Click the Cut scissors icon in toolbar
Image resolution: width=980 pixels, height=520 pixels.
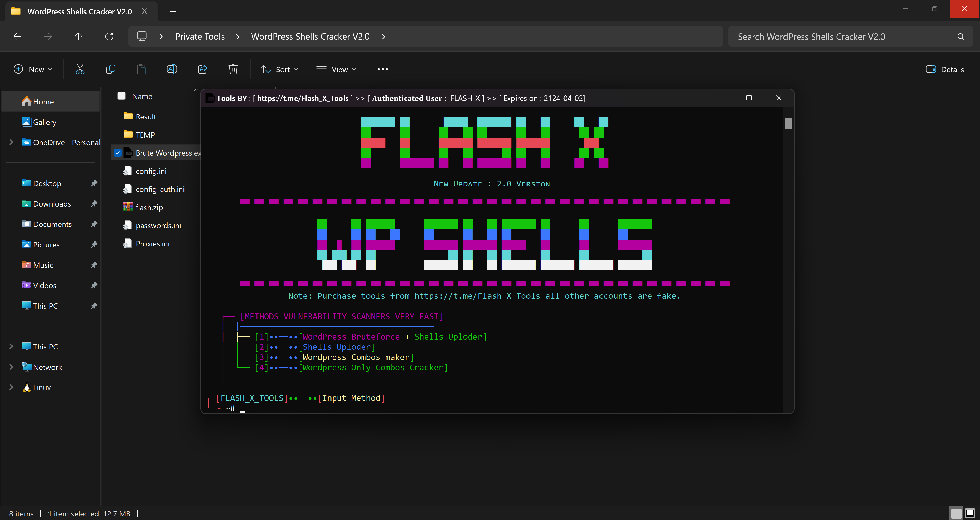(80, 69)
